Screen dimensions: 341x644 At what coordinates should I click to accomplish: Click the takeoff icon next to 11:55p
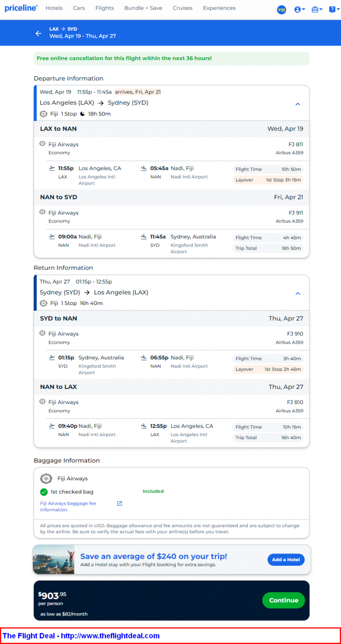pos(51,168)
